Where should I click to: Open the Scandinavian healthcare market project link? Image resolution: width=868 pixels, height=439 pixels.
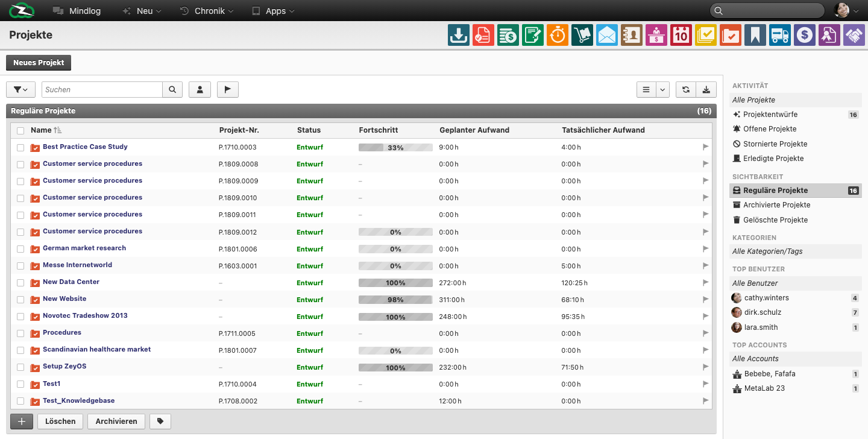pyautogui.click(x=96, y=349)
